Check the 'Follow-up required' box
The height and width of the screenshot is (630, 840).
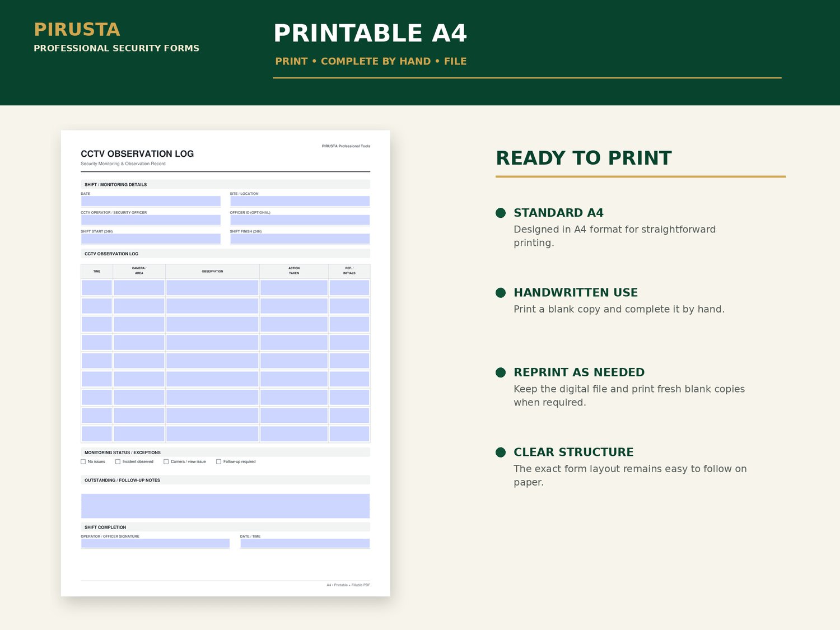coord(218,462)
